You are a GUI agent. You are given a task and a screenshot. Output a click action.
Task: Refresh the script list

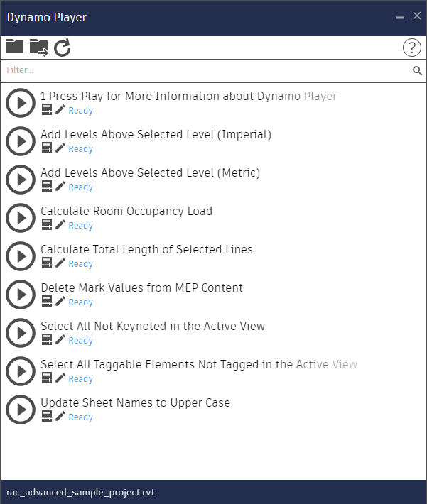63,48
